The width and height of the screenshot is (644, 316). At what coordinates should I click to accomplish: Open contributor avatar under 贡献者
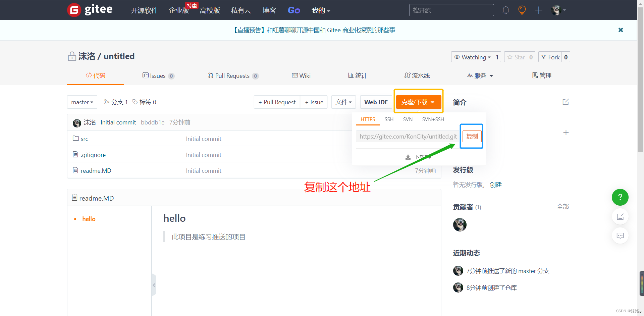coord(460,225)
